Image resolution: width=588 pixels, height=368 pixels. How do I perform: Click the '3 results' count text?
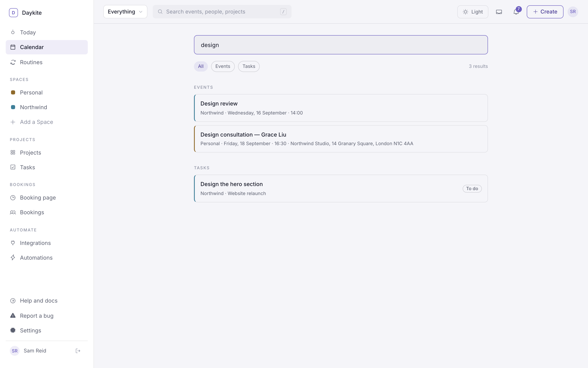478,66
